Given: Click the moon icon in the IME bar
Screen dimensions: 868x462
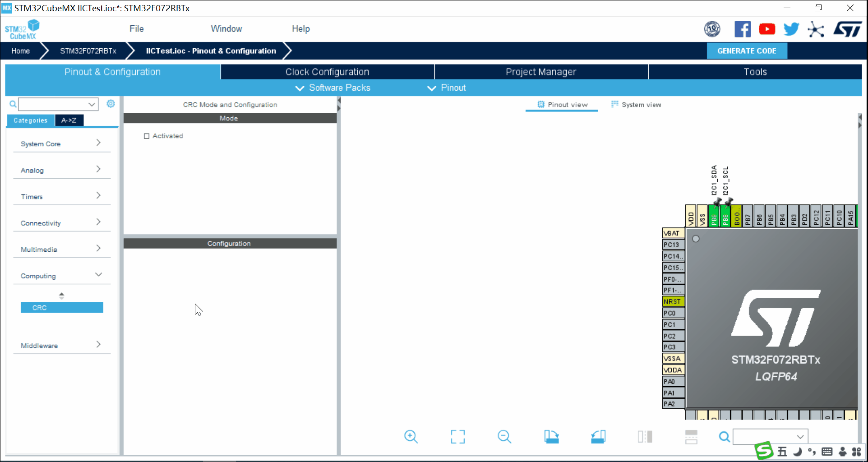Looking at the screenshot, I should (798, 452).
